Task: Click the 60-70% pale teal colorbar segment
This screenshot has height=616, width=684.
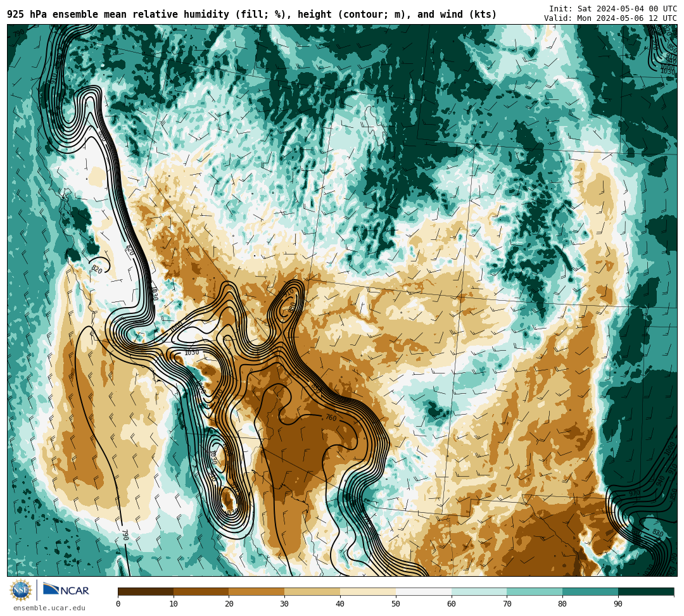Action: click(x=479, y=591)
